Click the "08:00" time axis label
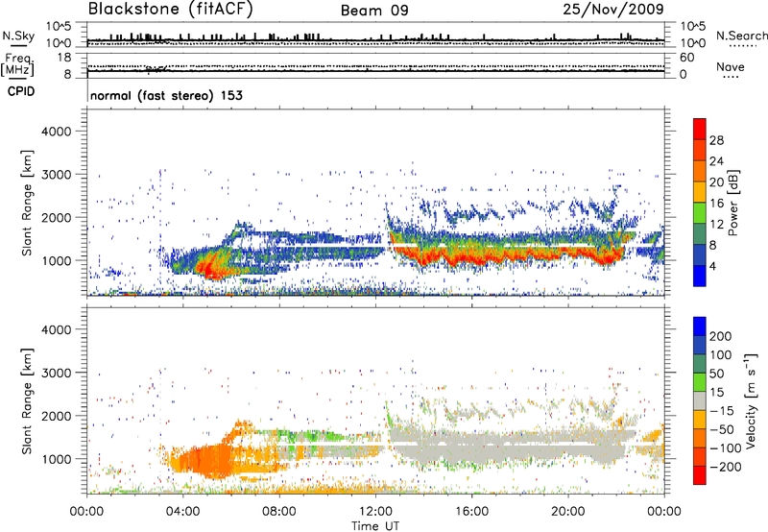 pos(279,512)
